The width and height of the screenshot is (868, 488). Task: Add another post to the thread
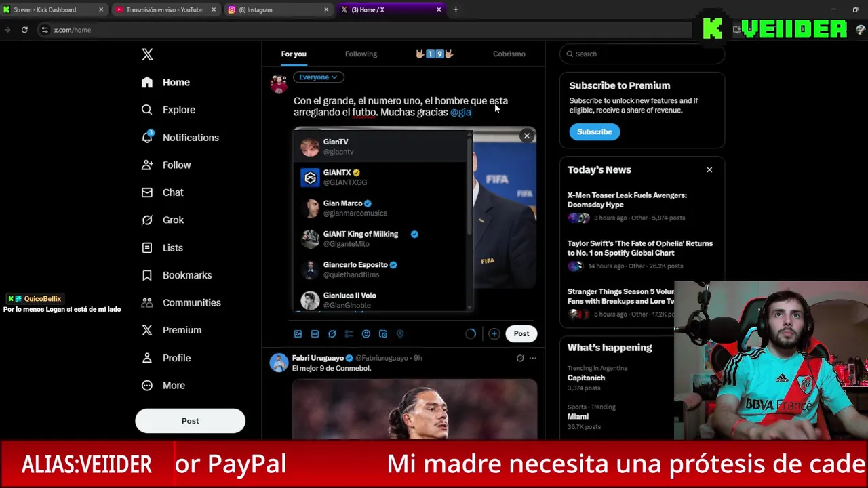494,333
